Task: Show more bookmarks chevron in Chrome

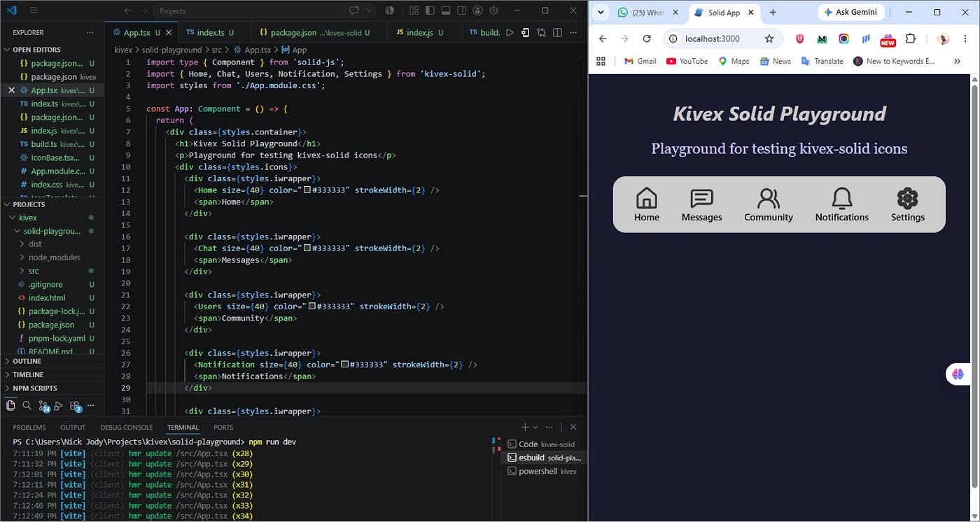Action: click(x=957, y=61)
